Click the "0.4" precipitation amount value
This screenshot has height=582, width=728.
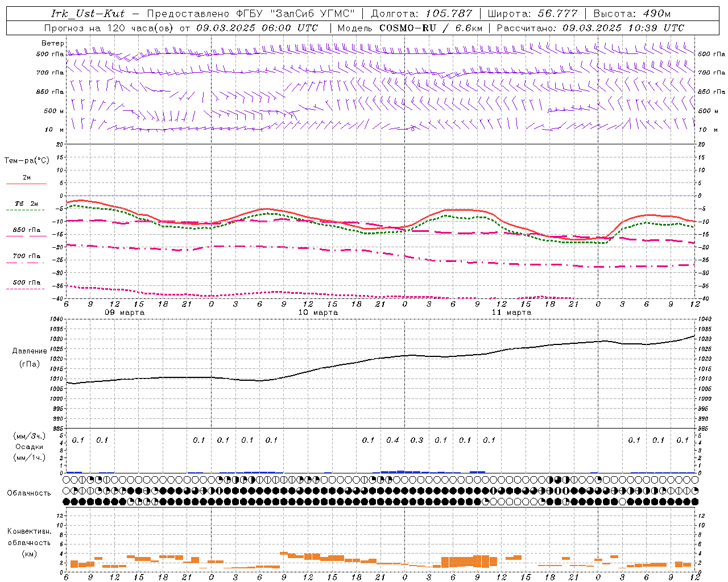click(x=392, y=440)
